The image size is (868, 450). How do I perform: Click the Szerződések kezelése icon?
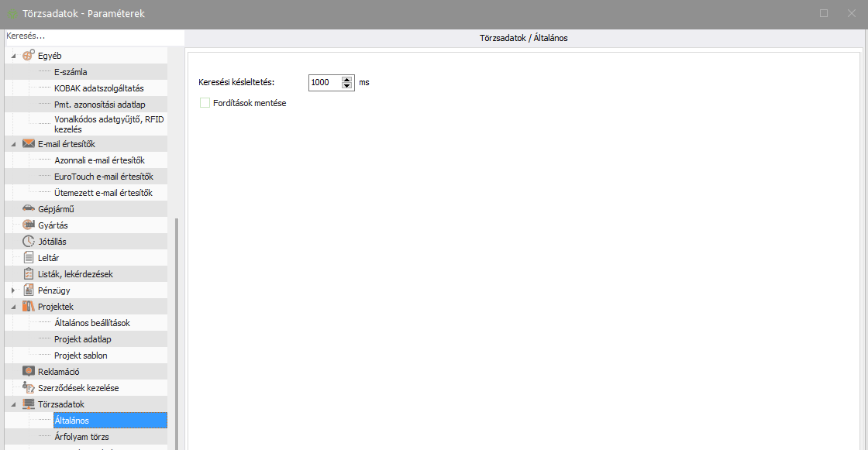pos(29,388)
